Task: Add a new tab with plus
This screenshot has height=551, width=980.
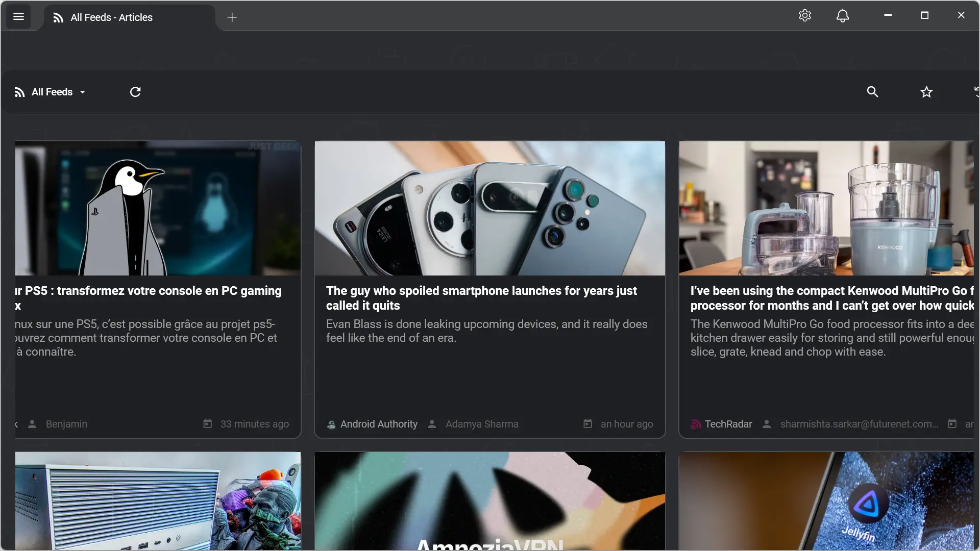Action: click(232, 17)
